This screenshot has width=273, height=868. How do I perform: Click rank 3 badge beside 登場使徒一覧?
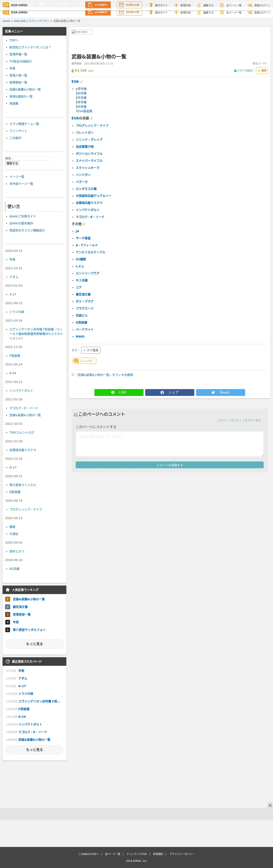pyautogui.click(x=7, y=615)
